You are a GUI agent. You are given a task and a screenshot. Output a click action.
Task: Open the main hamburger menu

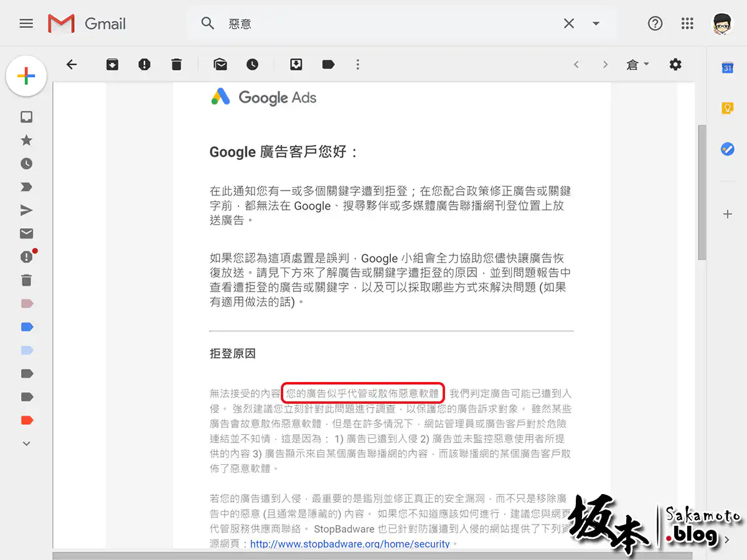26,24
